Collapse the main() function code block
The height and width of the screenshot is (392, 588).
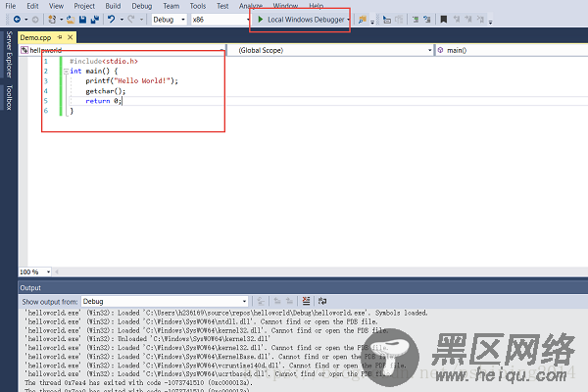pyautogui.click(x=66, y=71)
